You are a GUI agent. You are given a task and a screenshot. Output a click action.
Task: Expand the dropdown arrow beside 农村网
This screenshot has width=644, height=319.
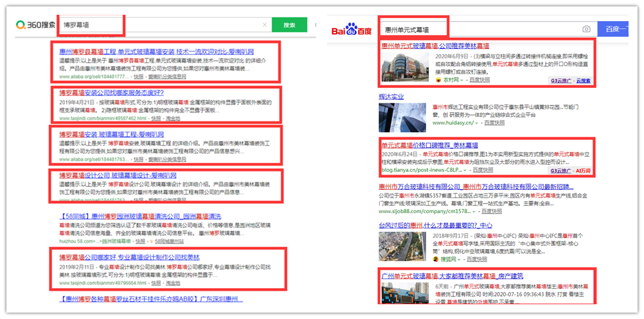461,80
